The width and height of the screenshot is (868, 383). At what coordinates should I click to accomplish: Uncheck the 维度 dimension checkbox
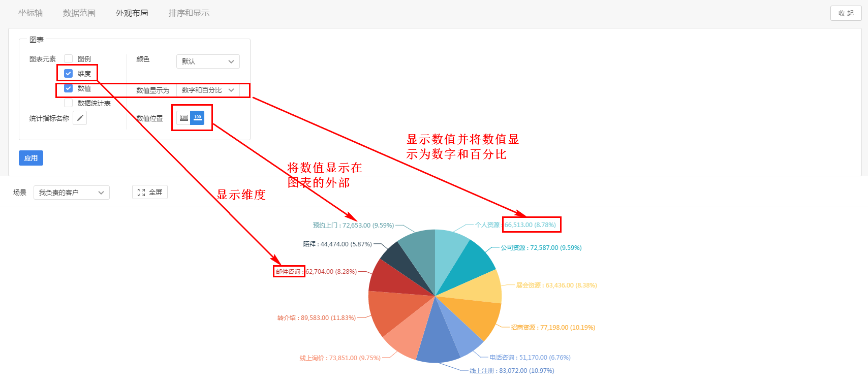click(69, 74)
